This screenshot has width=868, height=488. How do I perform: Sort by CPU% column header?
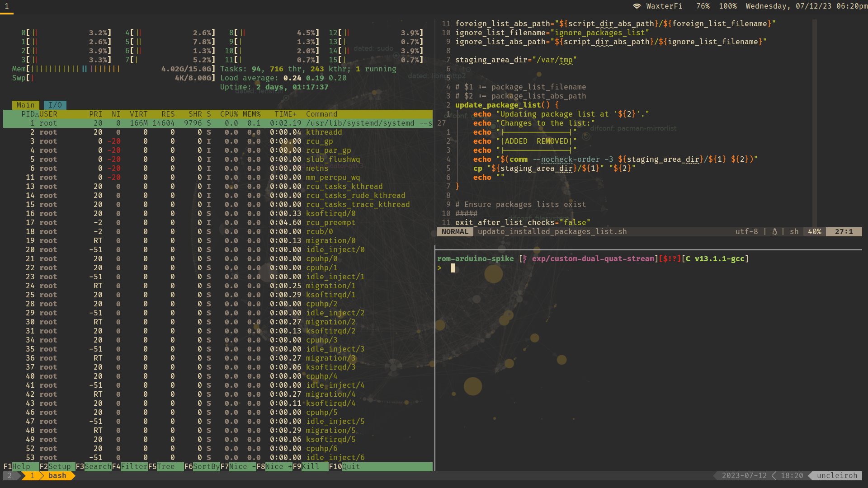229,114
